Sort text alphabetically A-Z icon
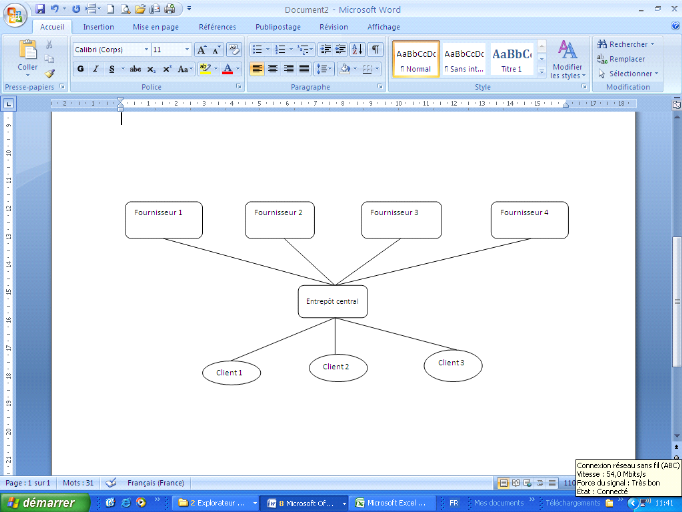Viewport: 682px width, 512px height. pos(357,50)
